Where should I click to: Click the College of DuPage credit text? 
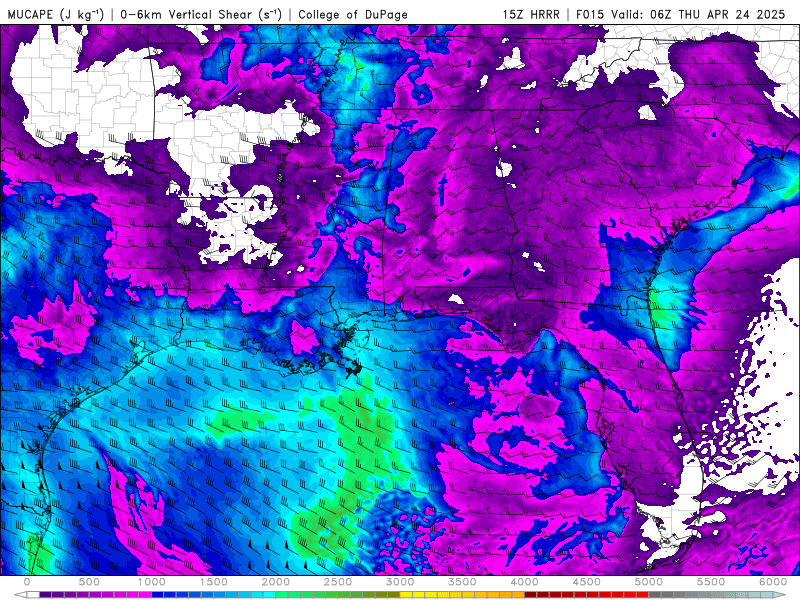353,14
